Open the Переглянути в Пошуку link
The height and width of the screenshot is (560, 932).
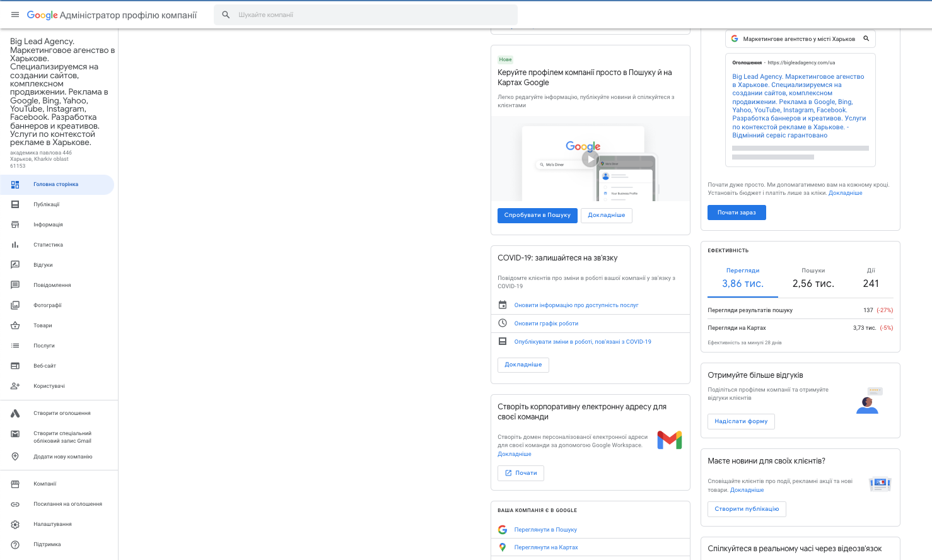point(545,530)
